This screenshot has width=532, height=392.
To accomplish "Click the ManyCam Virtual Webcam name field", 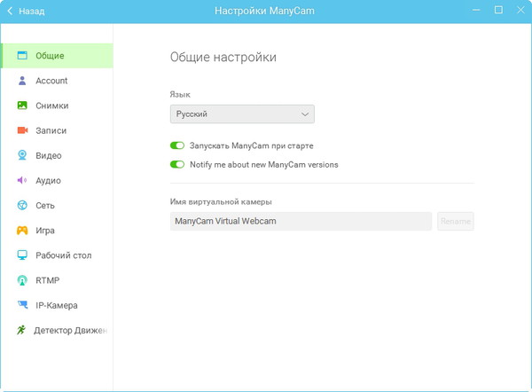I will [x=301, y=221].
